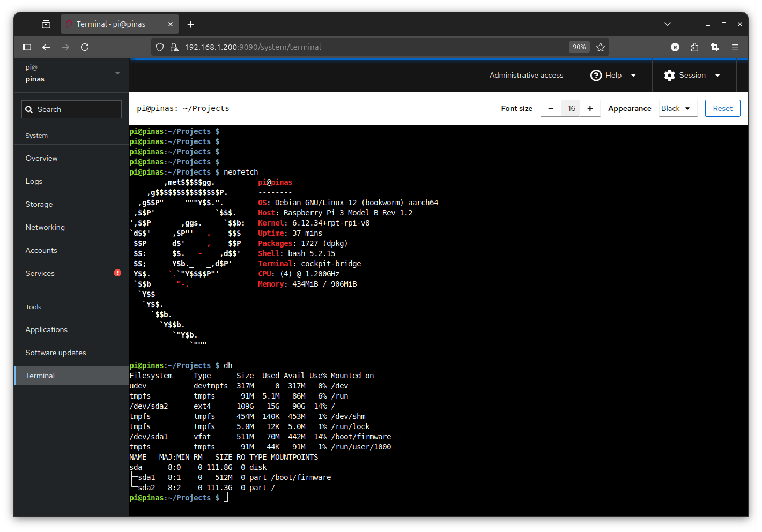Expand the list all tabs chevron
The width and height of the screenshot is (762, 532).
click(668, 24)
